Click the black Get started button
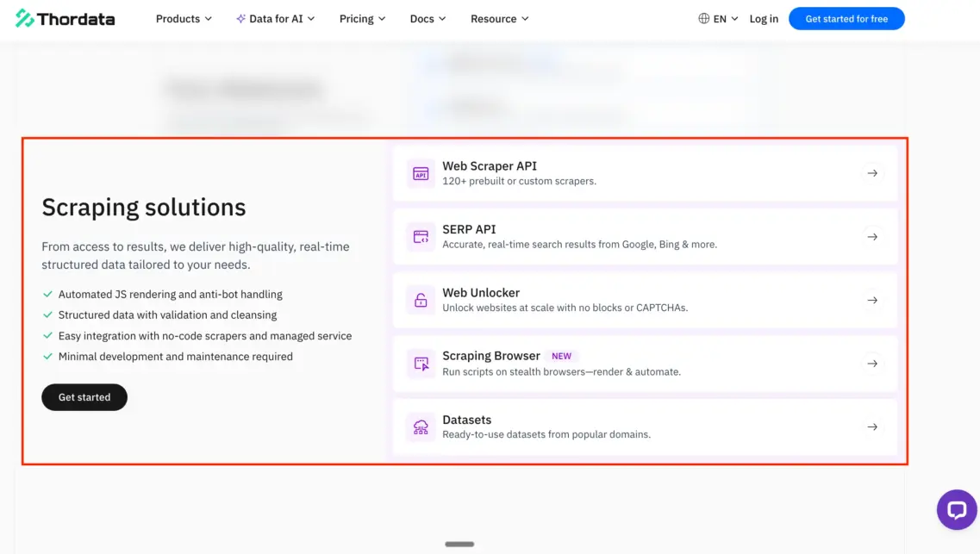Image resolution: width=980 pixels, height=554 pixels. coord(84,397)
